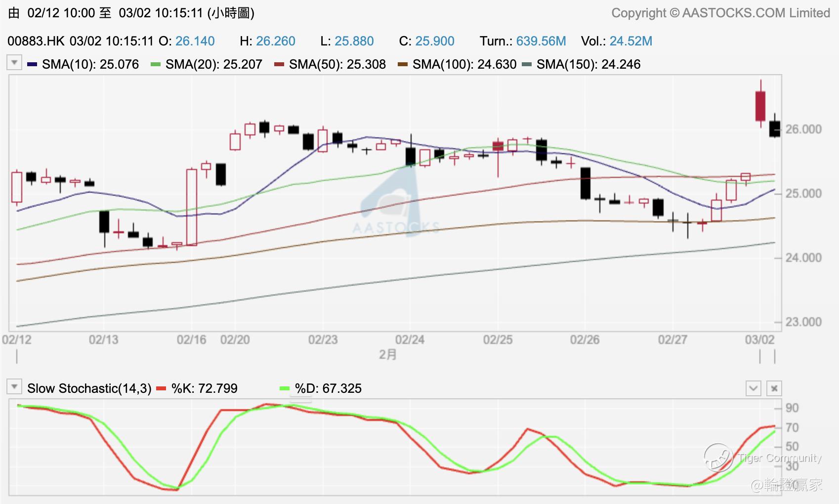Screen dimensions: 839x504
Task: Click the close price 25.900
Action: (x=435, y=41)
